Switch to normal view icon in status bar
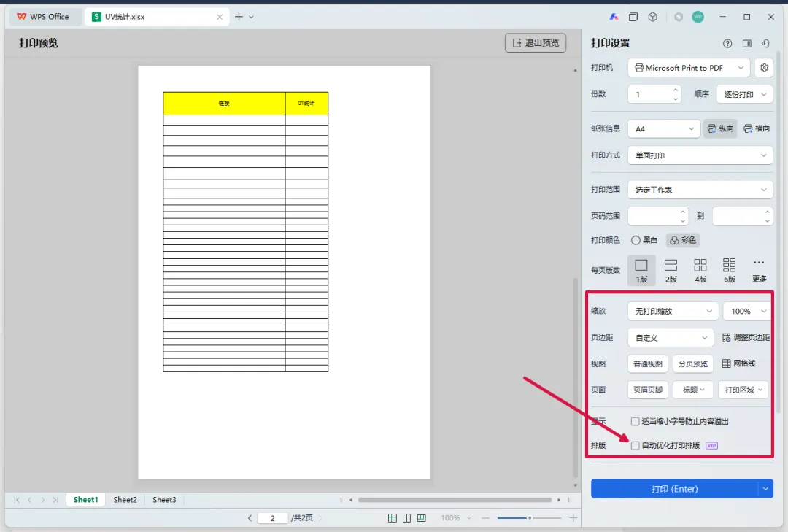The width and height of the screenshot is (788, 532). coord(393,518)
